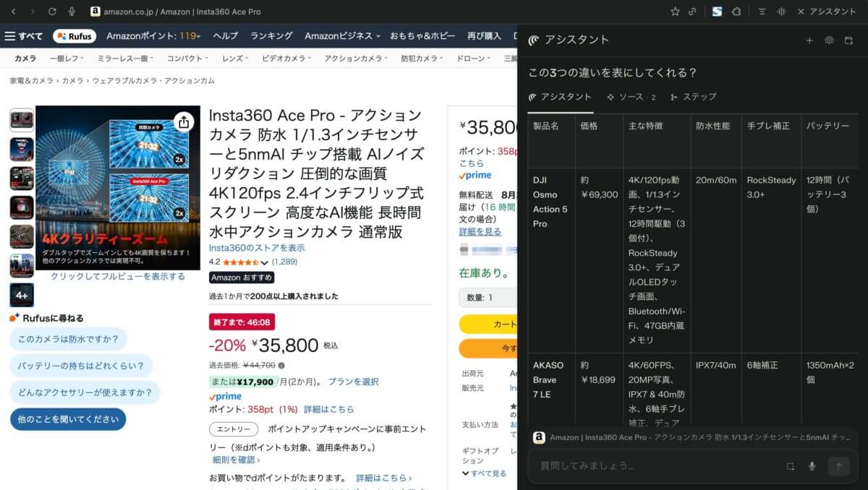Expand the レンズ category dropdown

pyautogui.click(x=237, y=59)
